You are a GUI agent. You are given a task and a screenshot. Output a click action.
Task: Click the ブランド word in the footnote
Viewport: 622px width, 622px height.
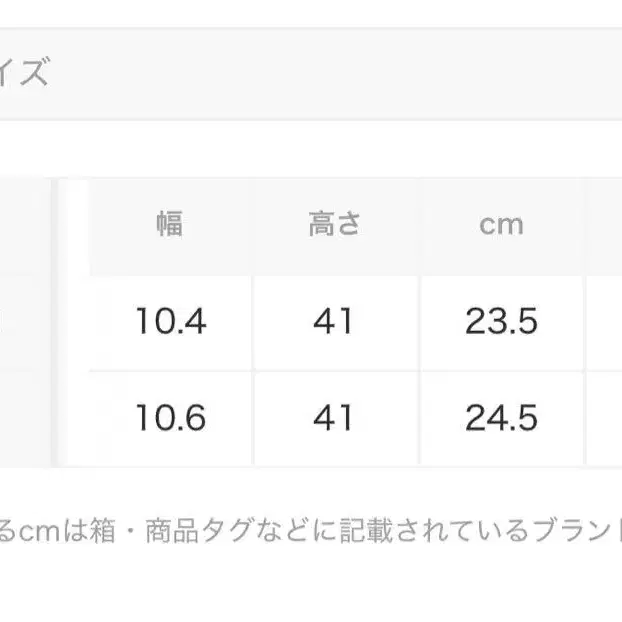tap(575, 531)
